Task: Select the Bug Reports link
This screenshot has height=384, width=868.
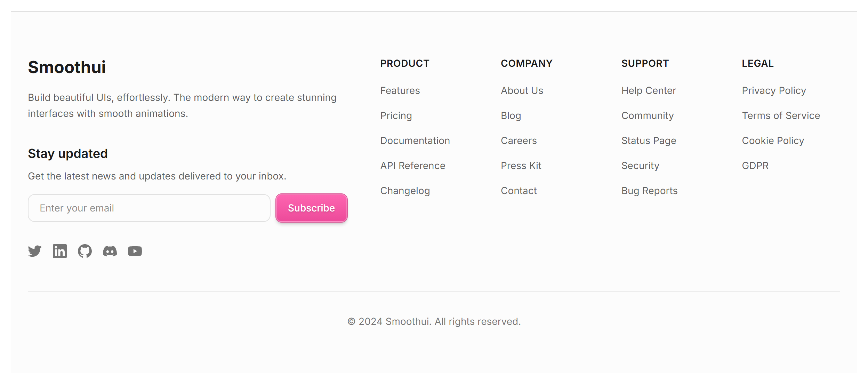Action: pos(650,191)
